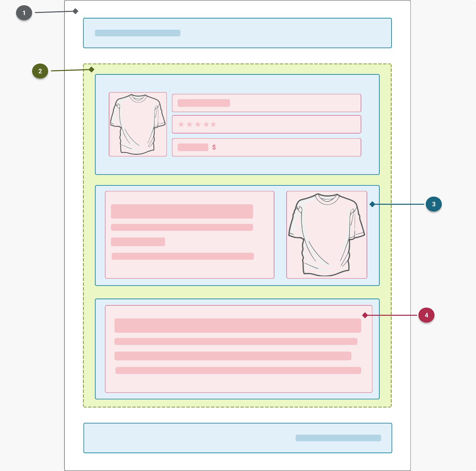Click the gray numbered badge 1
Screen dimensions: 476x471
click(x=24, y=13)
